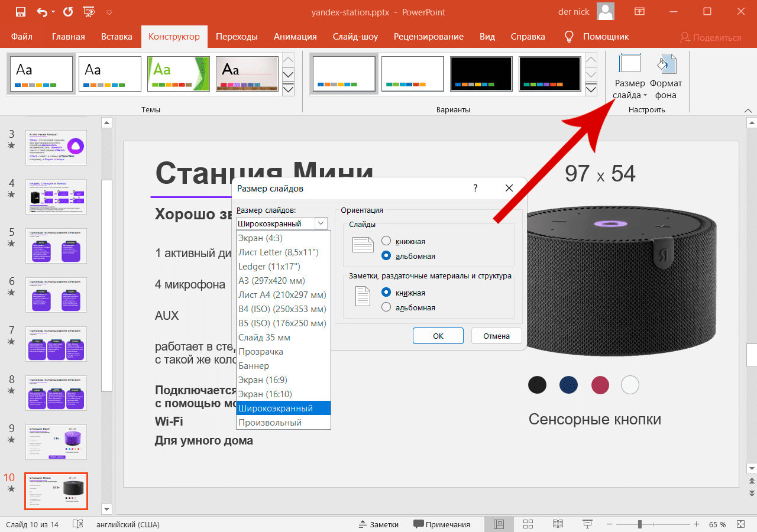The image size is (757, 532).
Task: Start Slide Show from status bar icon
Action: (587, 524)
